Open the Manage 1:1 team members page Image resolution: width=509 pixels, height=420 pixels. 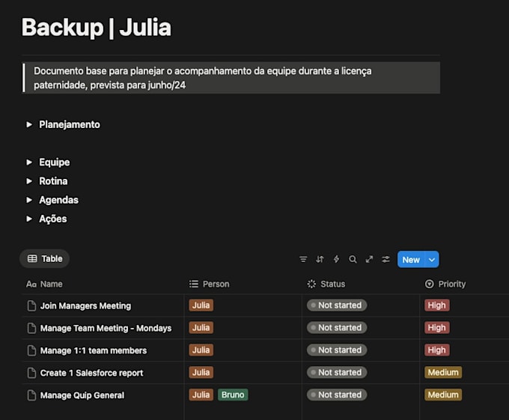click(94, 350)
